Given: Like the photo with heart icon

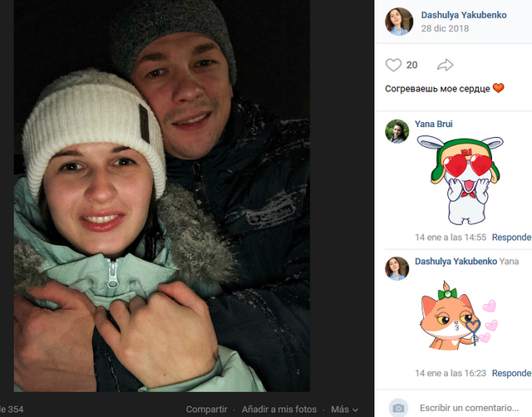Looking at the screenshot, I should (393, 65).
